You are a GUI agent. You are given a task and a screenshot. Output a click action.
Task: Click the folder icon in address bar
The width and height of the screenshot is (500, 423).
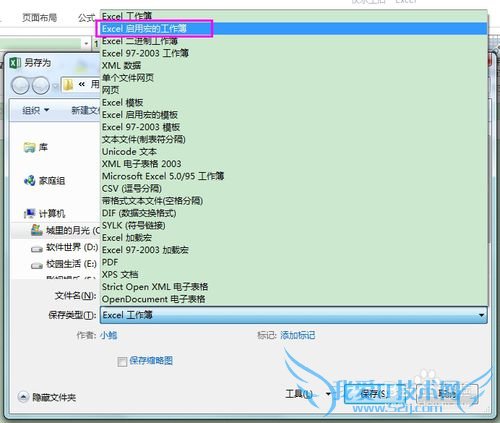68,85
